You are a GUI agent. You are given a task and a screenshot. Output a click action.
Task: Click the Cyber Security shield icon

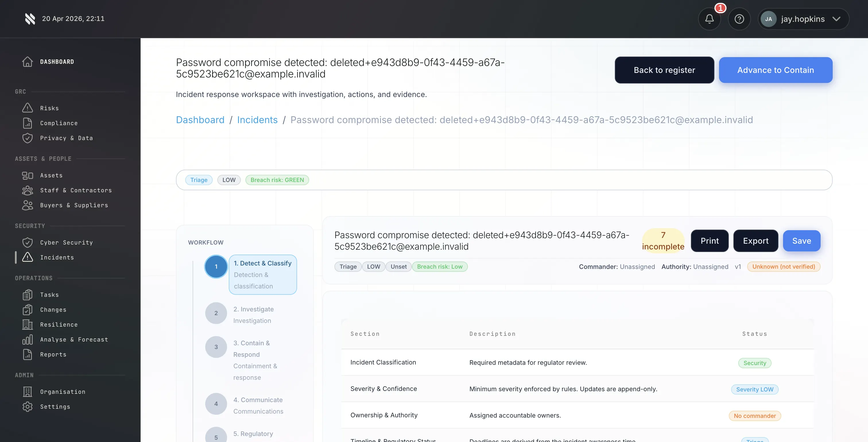tap(28, 242)
